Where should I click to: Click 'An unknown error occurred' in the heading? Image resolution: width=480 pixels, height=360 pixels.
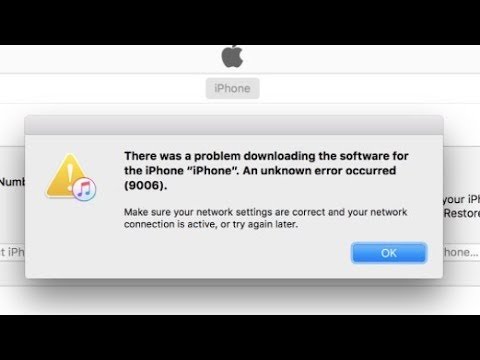319,171
